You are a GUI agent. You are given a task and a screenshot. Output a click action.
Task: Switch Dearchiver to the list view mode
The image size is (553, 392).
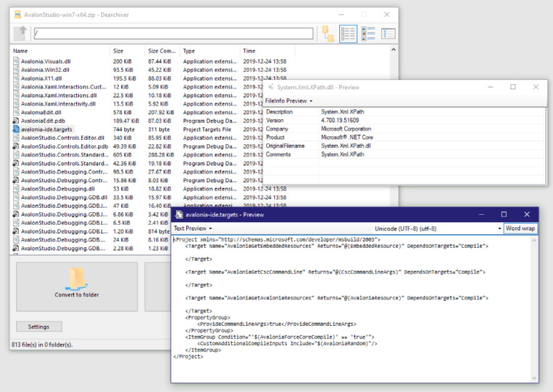click(348, 34)
